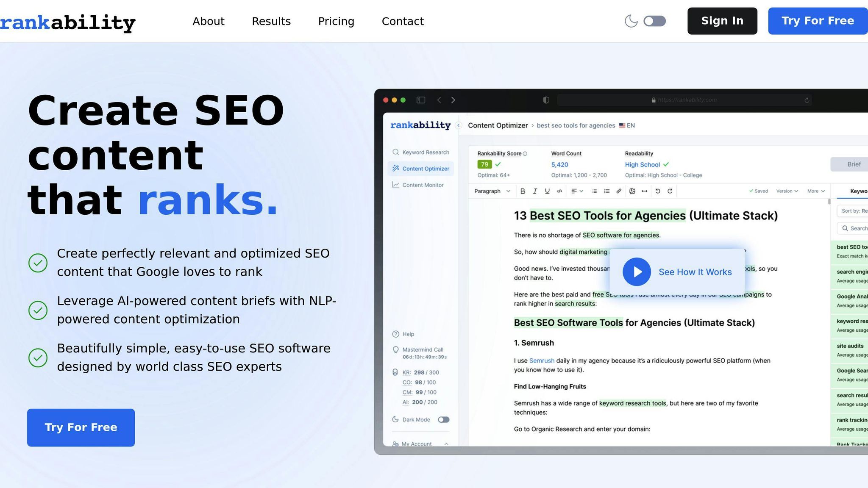Click 'Find Low-Hanging Fruits' subheading
This screenshot has height=488, width=868.
(x=550, y=386)
